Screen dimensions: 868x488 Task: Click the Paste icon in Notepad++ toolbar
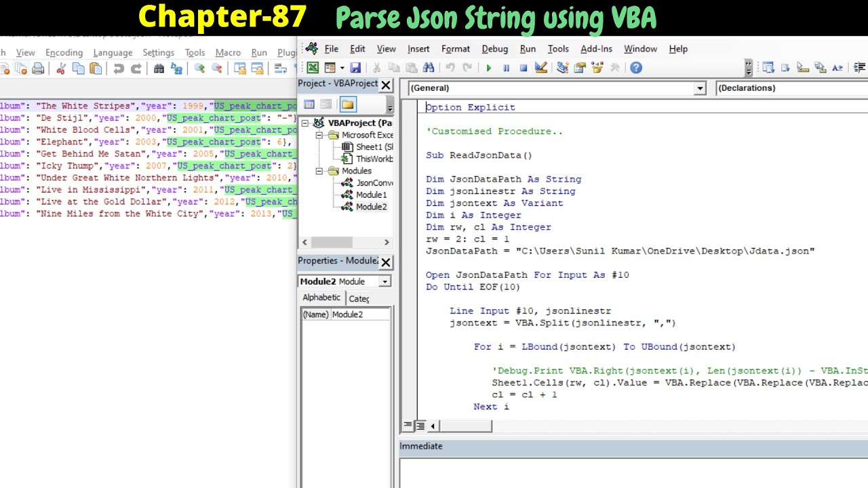coord(96,68)
